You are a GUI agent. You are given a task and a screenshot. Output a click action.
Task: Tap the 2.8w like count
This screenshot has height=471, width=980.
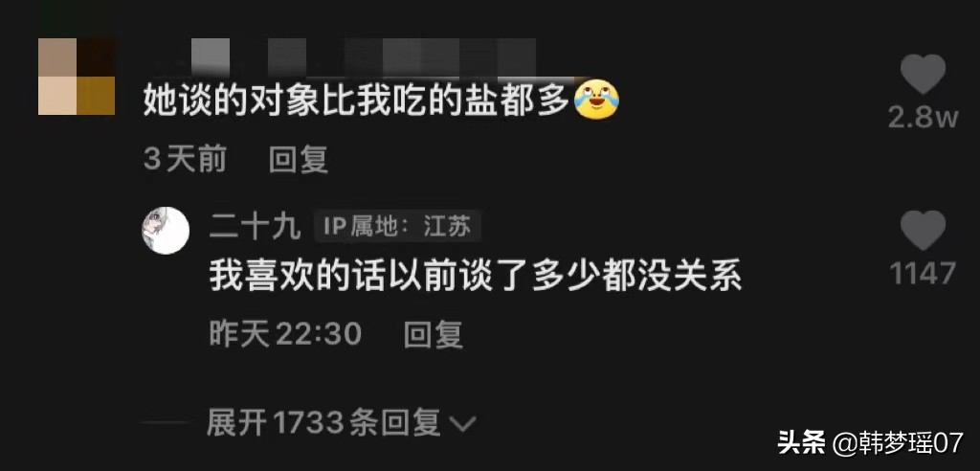point(924,117)
